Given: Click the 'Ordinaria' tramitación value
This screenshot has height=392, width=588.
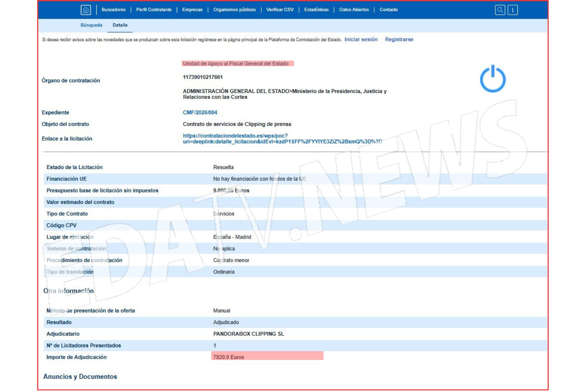Looking at the screenshot, I should click(224, 272).
